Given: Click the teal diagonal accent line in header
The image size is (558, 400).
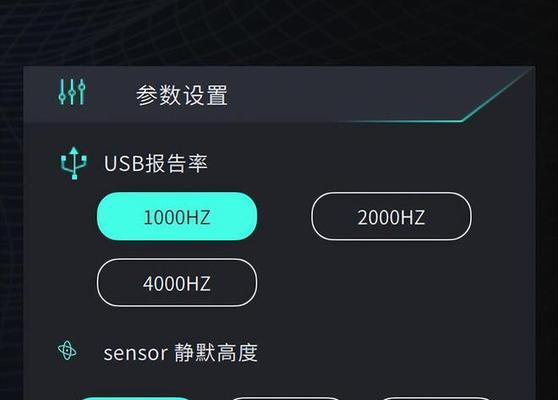Looking at the screenshot, I should click(x=495, y=96).
